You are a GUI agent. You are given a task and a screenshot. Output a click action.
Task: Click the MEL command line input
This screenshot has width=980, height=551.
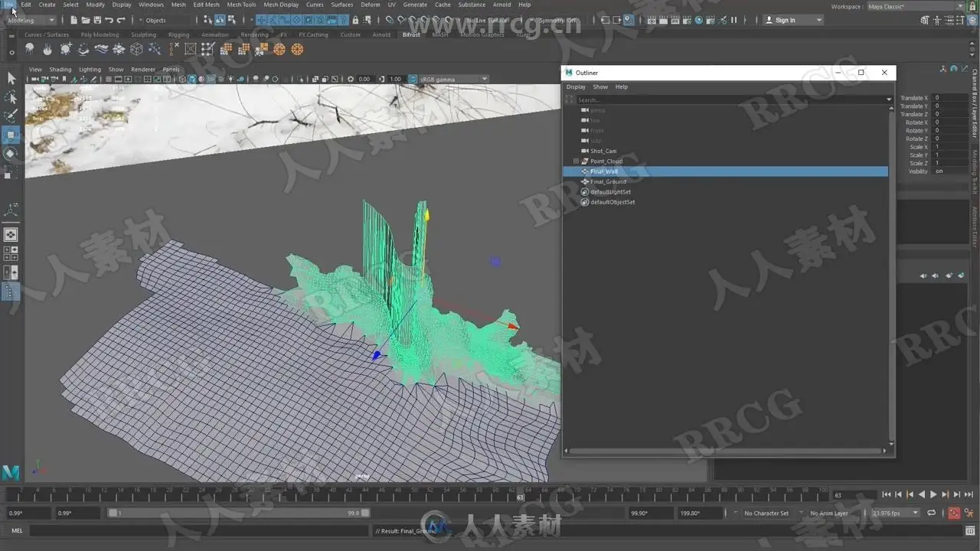(199, 530)
